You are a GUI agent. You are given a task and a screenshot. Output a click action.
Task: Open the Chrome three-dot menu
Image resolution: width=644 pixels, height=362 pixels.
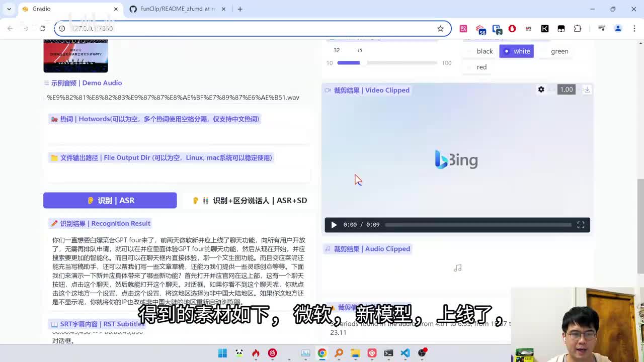tap(633, 29)
